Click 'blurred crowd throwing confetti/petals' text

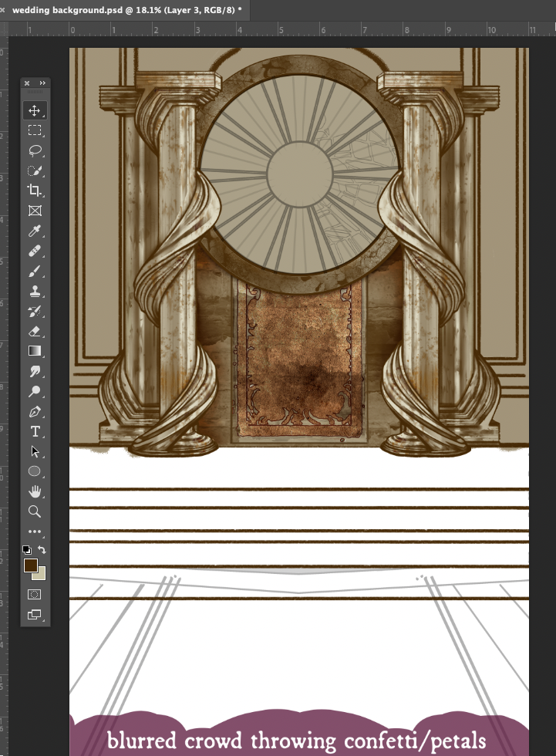(x=296, y=741)
